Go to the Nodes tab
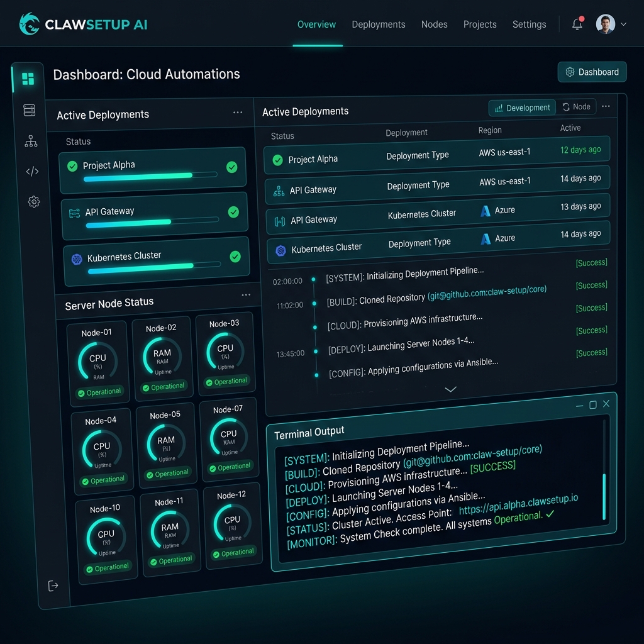This screenshot has width=644, height=644. [434, 25]
